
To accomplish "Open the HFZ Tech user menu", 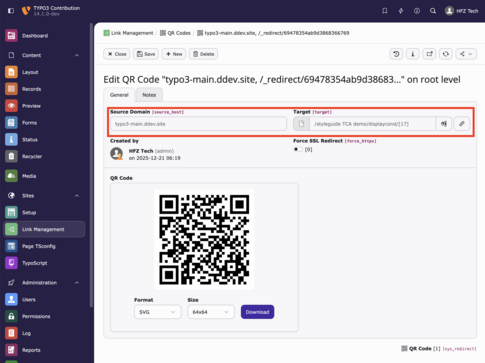I will [x=462, y=11].
